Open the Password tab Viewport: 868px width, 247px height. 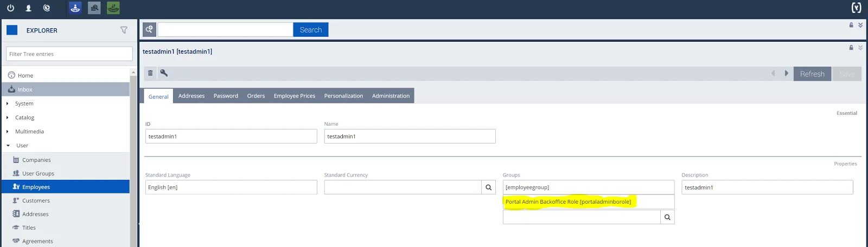point(226,96)
